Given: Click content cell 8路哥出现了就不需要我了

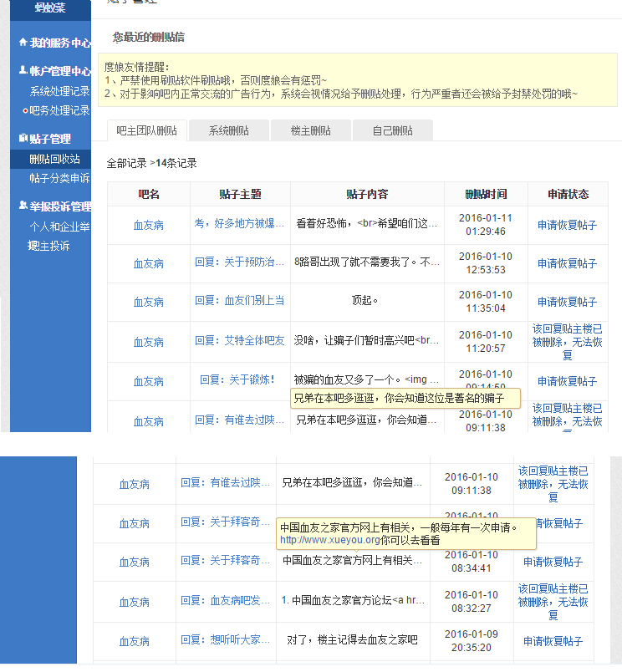Looking at the screenshot, I should [x=366, y=262].
